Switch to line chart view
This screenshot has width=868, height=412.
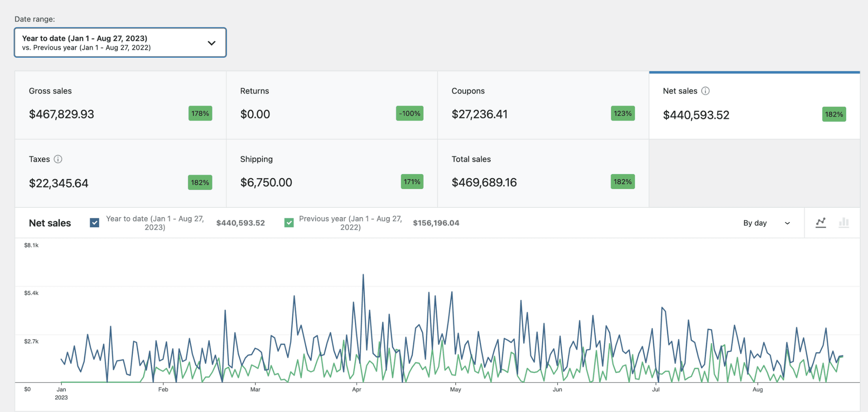pos(821,223)
